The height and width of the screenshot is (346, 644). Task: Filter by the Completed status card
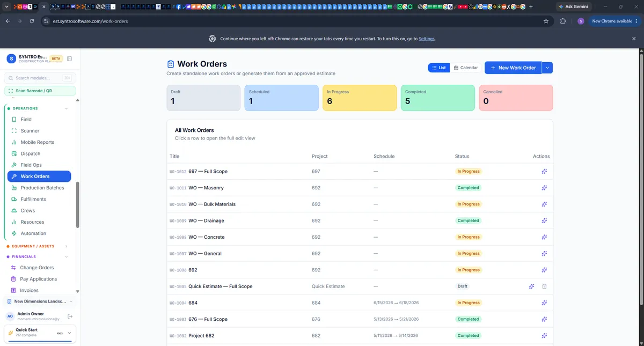pos(437,98)
